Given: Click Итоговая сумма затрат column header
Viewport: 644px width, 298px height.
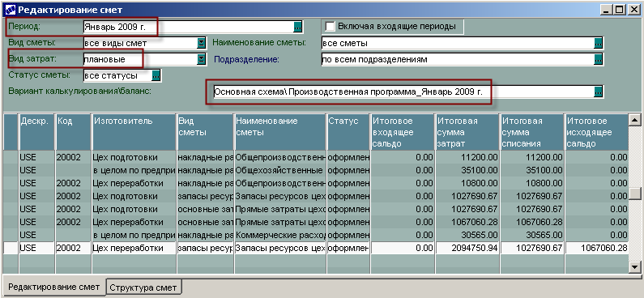Looking at the screenshot, I should (x=467, y=132).
